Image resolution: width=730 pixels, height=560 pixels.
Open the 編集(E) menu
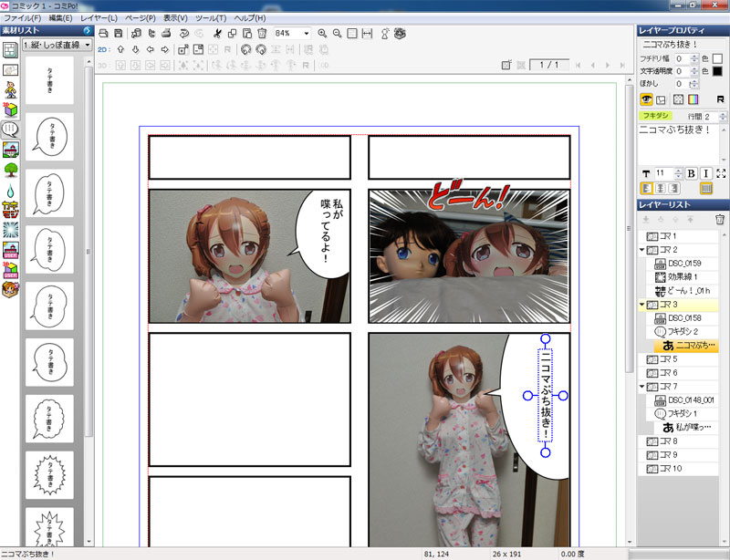click(x=60, y=18)
